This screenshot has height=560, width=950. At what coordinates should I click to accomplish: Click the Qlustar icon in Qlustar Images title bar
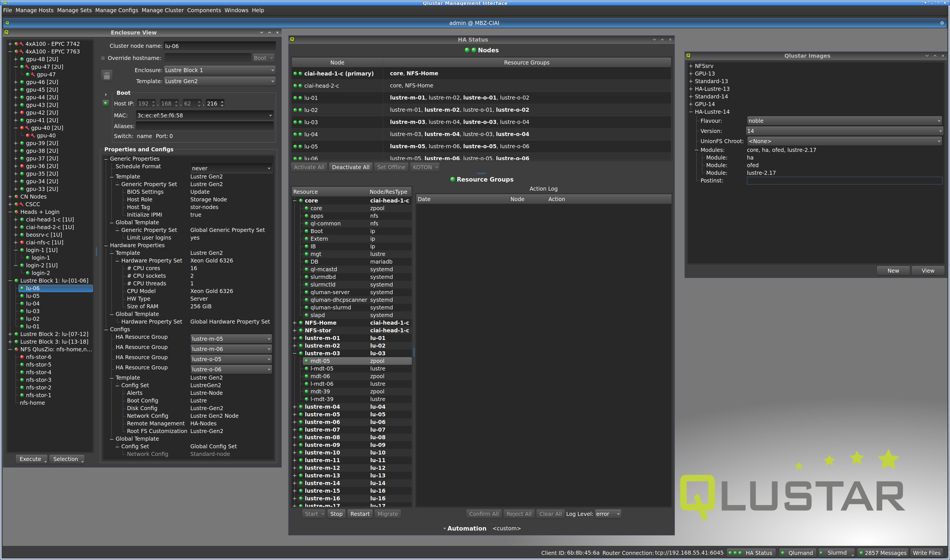(x=688, y=55)
